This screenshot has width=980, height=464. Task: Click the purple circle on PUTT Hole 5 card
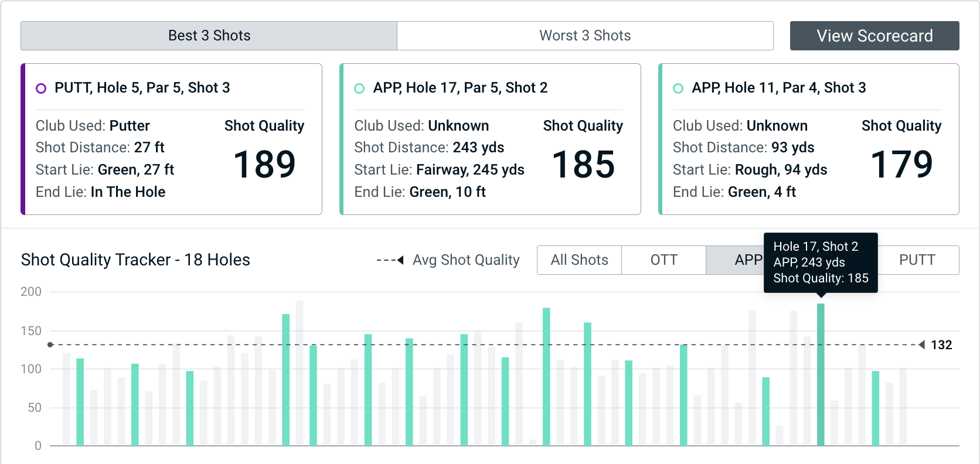click(41, 88)
